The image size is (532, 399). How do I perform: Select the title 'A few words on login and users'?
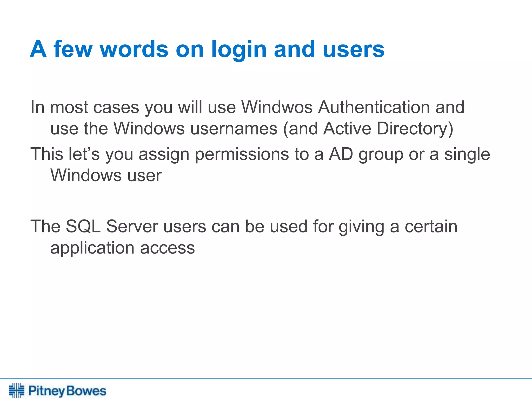coord(207,49)
